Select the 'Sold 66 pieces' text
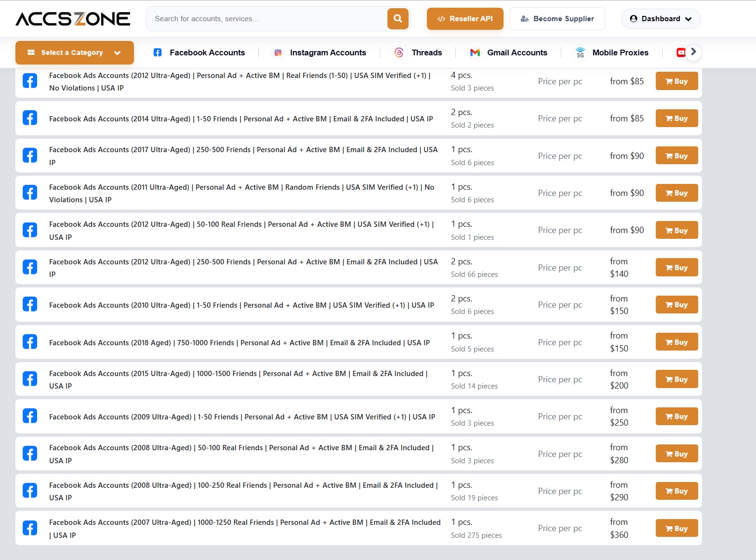The image size is (756, 560). (475, 274)
